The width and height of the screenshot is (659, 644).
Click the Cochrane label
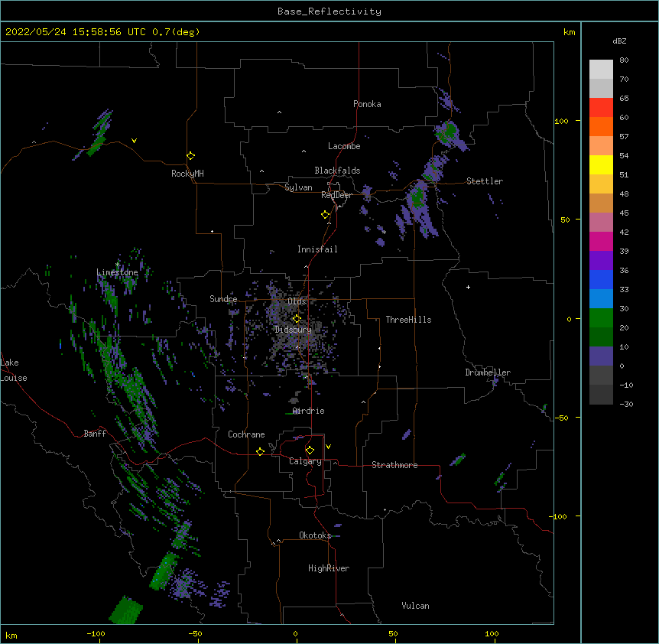pos(246,434)
